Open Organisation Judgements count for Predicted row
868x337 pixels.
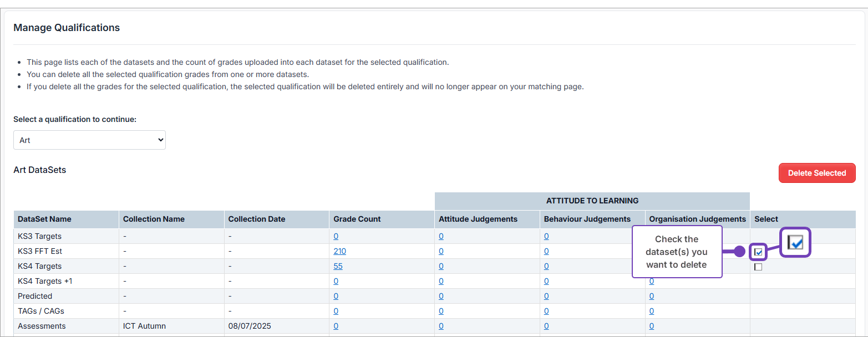(x=652, y=296)
